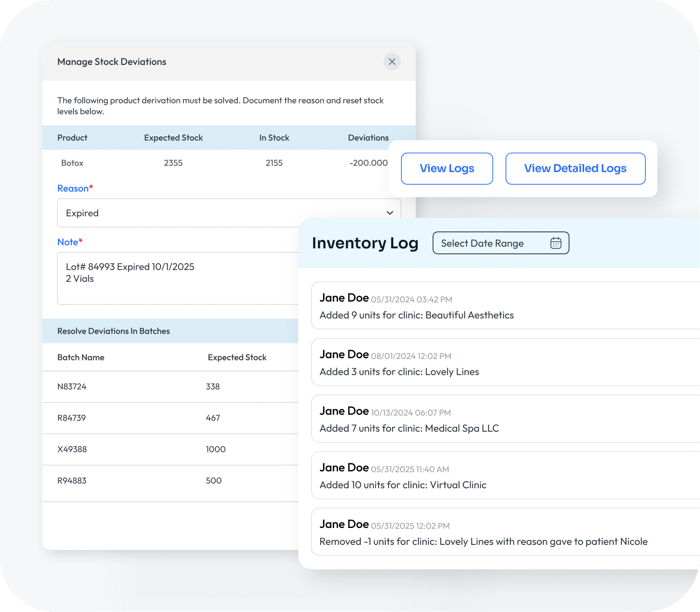
Task: Expand the Reason dropdown chevron
Action: coord(389,213)
